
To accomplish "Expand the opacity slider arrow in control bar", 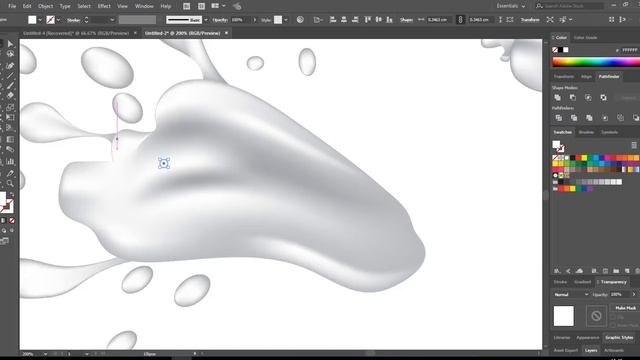I will 255,20.
